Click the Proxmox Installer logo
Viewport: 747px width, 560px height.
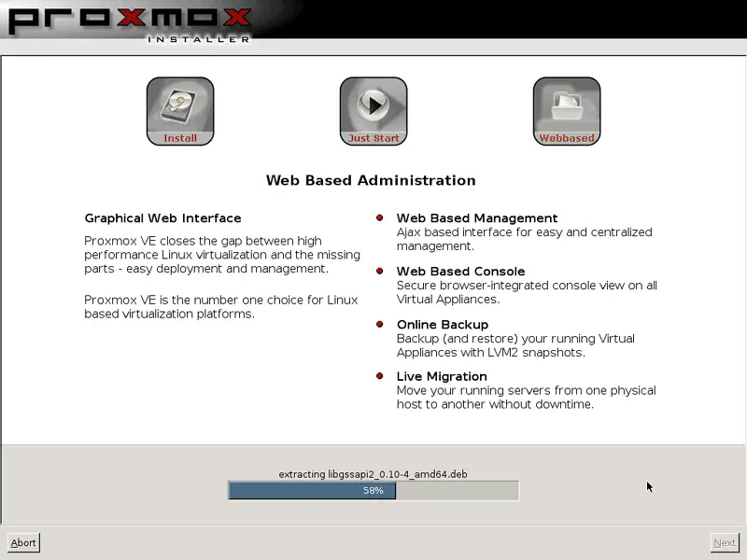click(130, 24)
